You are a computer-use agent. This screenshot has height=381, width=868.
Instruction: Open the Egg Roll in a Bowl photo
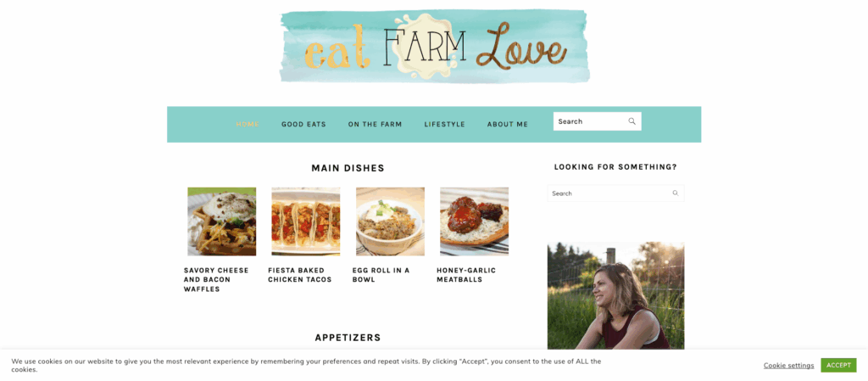390,221
